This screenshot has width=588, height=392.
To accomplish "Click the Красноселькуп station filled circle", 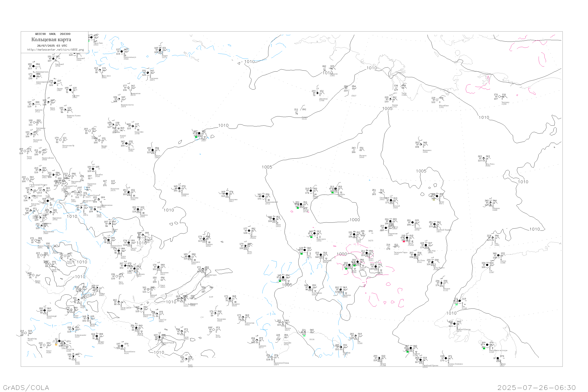I will tap(122, 52).
